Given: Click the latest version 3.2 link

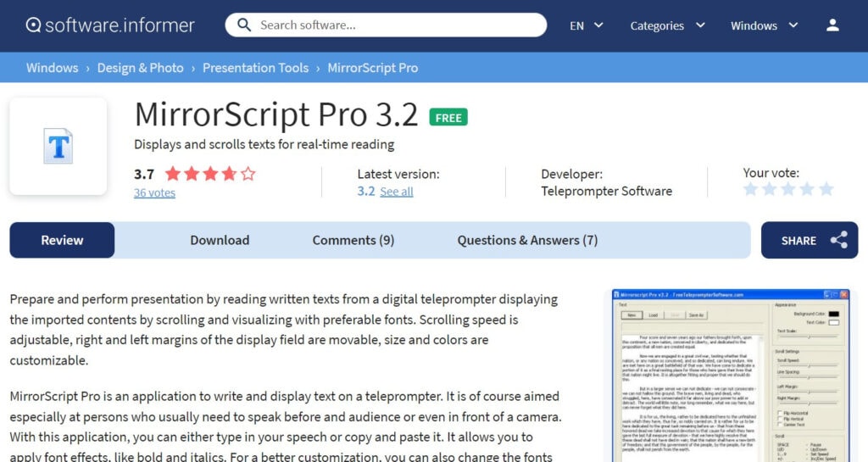Looking at the screenshot, I should tap(366, 191).
